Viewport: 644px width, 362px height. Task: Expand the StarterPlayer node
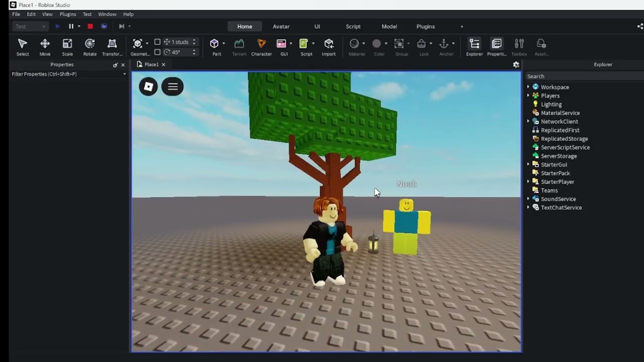(x=528, y=182)
